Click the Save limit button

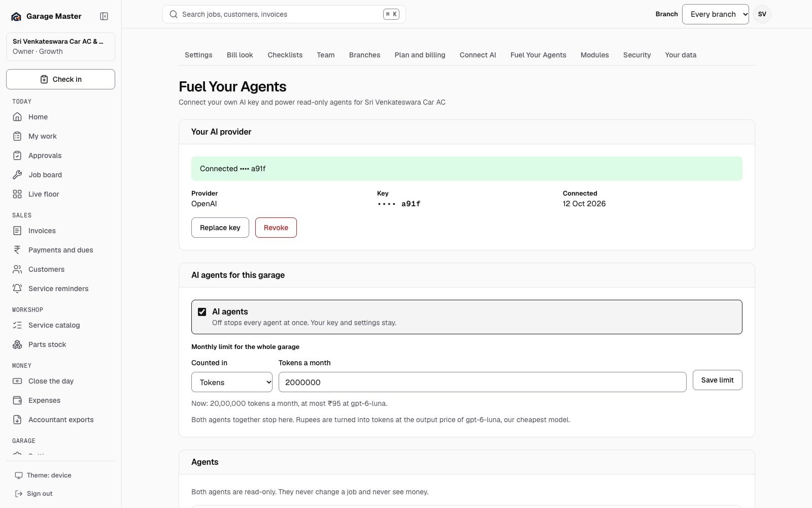[718, 380]
